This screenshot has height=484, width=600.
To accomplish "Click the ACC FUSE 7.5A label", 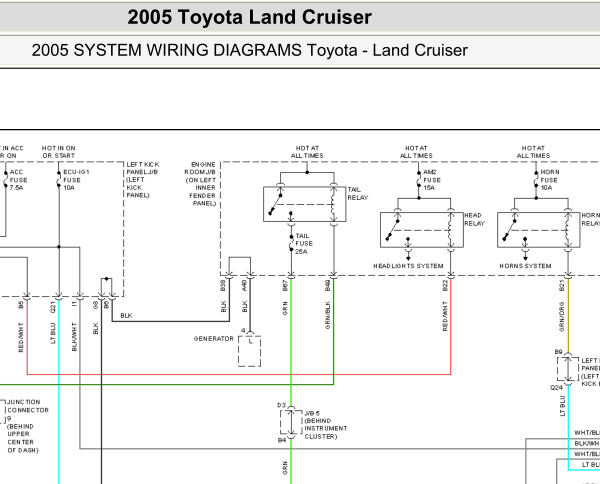I will (18, 180).
